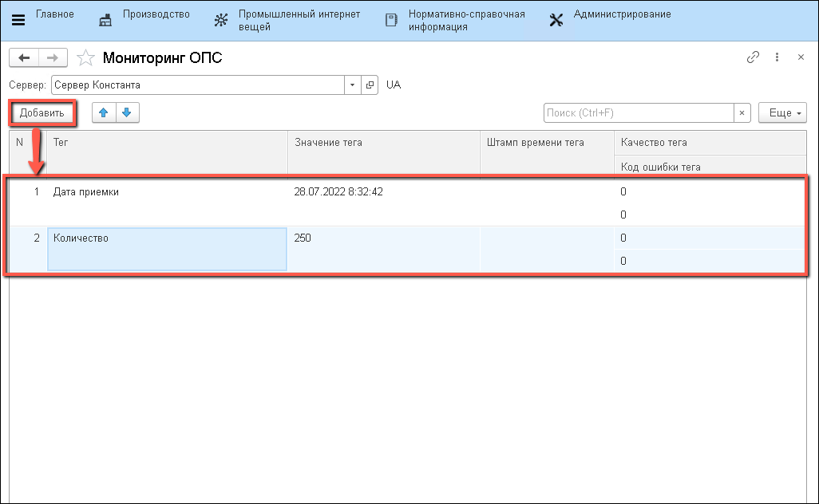
Task: Add Мониторинг ОПС to favorites star
Action: (85, 58)
